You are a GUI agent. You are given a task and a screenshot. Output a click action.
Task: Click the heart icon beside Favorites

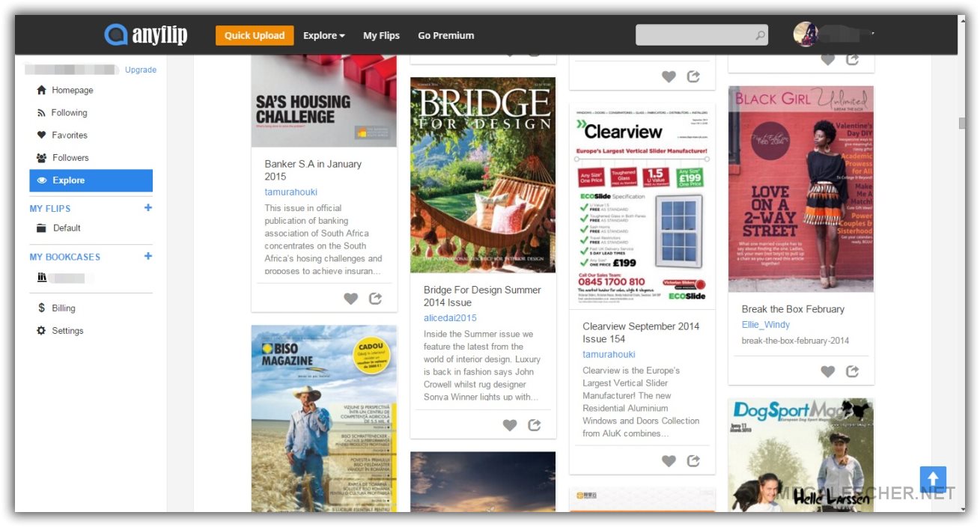coord(41,135)
